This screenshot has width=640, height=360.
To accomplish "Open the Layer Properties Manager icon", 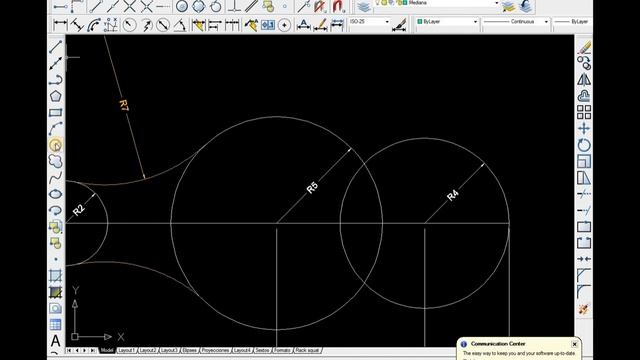I will pyautogui.click(x=363, y=6).
